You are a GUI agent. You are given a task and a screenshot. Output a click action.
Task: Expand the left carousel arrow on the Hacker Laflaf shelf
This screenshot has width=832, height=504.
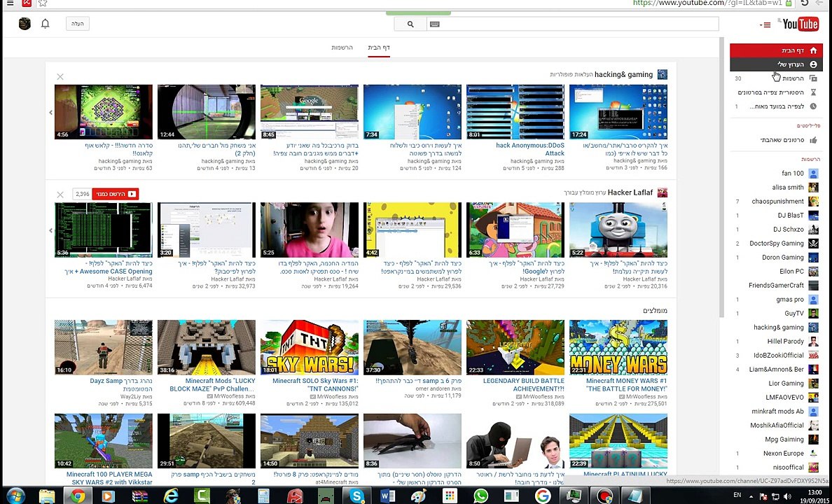click(x=51, y=230)
